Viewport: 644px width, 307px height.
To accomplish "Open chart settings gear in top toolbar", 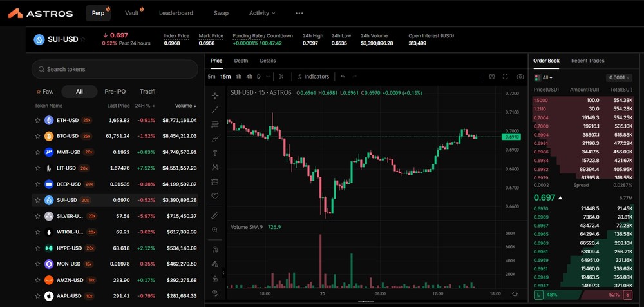I will point(492,77).
